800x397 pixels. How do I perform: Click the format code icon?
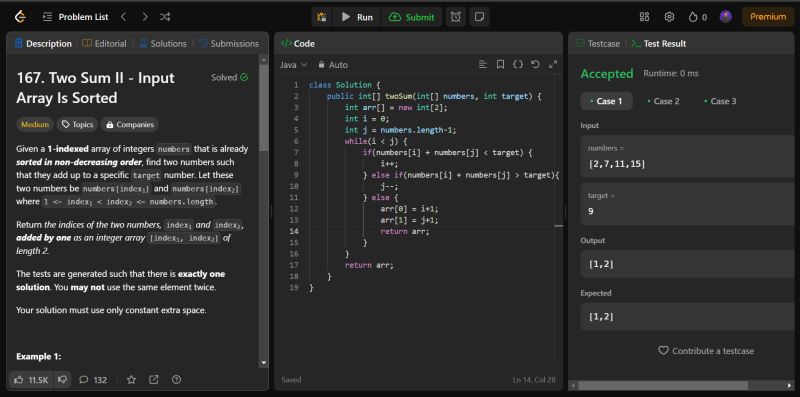click(483, 64)
